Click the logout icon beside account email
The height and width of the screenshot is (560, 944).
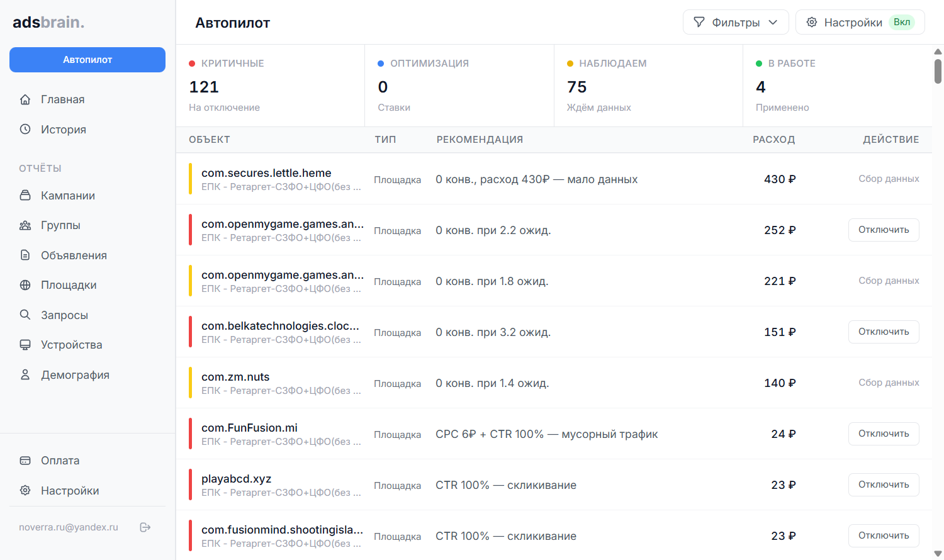click(145, 527)
